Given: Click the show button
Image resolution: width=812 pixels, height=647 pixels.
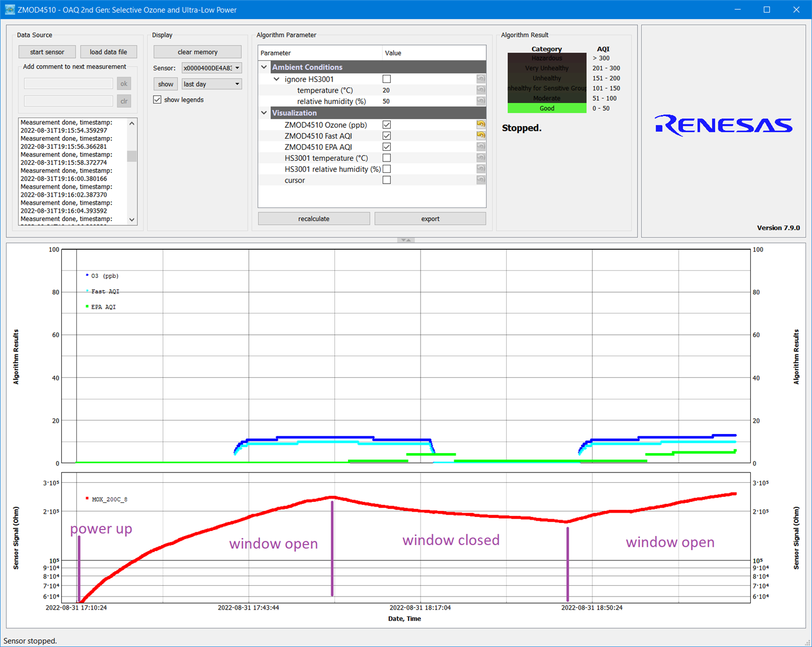Looking at the screenshot, I should pyautogui.click(x=166, y=84).
